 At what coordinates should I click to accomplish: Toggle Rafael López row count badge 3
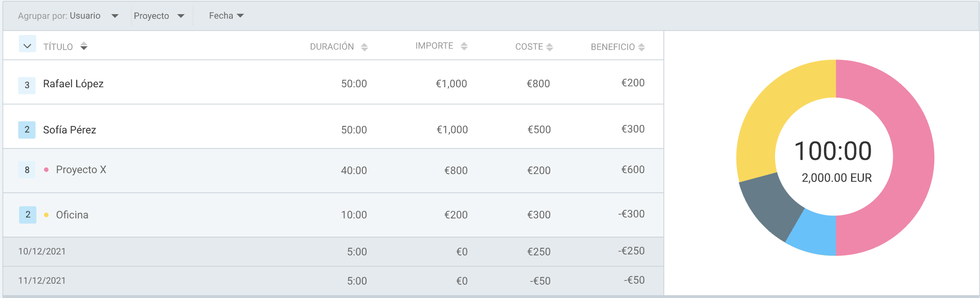27,85
